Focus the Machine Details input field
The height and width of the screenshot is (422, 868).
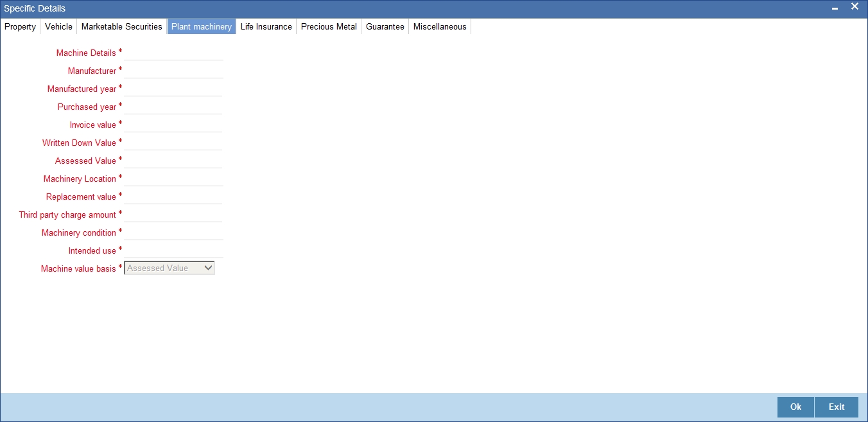click(173, 53)
